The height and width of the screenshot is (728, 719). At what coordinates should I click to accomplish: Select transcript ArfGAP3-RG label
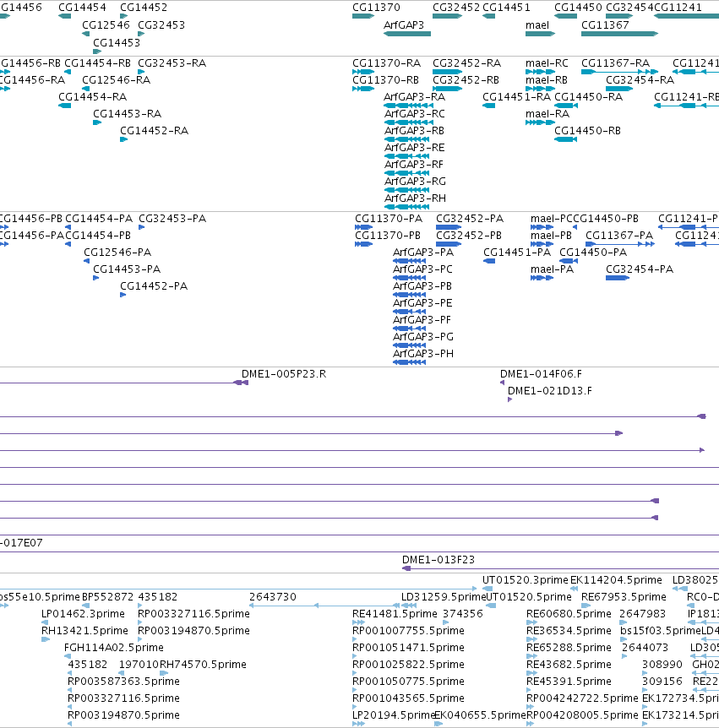pos(415,182)
